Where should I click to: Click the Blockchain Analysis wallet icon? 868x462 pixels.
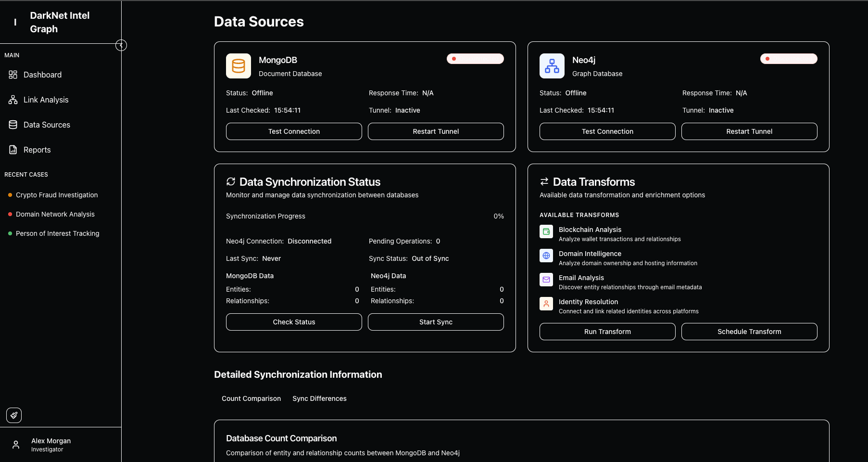[x=546, y=231]
